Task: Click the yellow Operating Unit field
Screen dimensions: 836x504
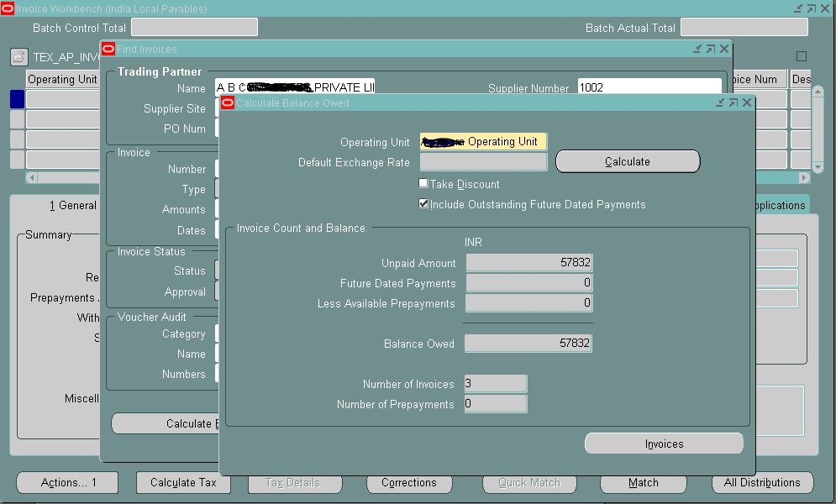Action: click(482, 142)
